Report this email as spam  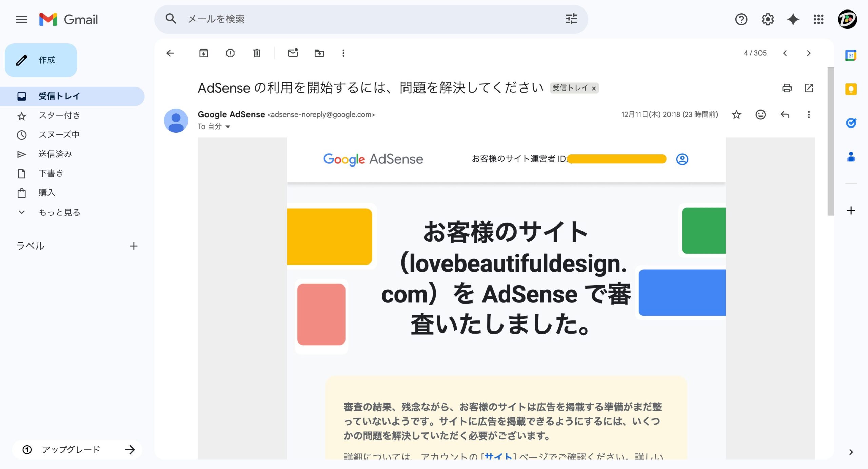coord(230,53)
